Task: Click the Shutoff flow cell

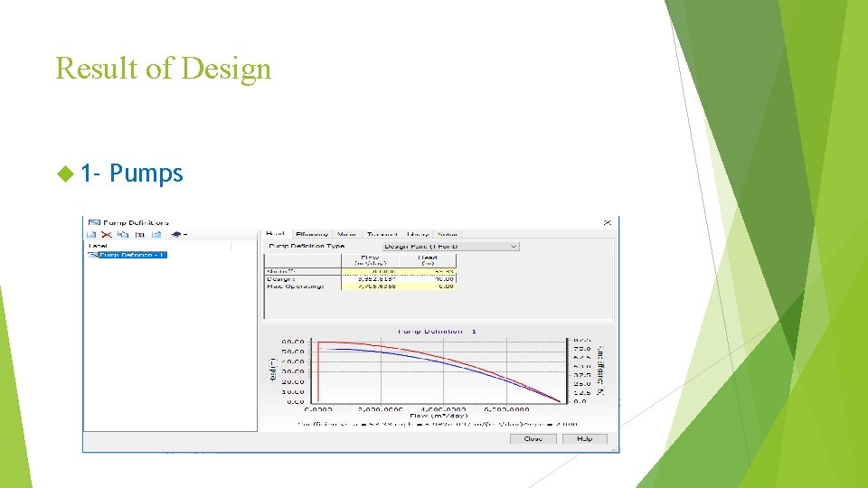Action: click(370, 272)
